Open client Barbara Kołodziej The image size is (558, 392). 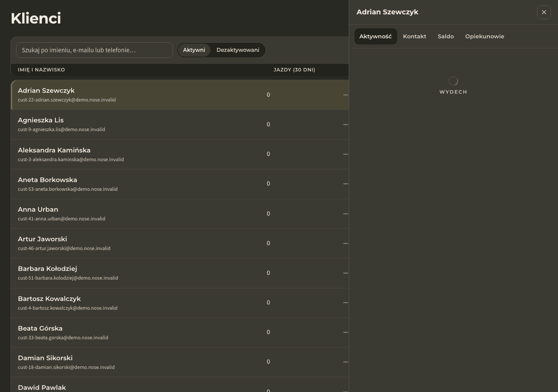(x=48, y=269)
